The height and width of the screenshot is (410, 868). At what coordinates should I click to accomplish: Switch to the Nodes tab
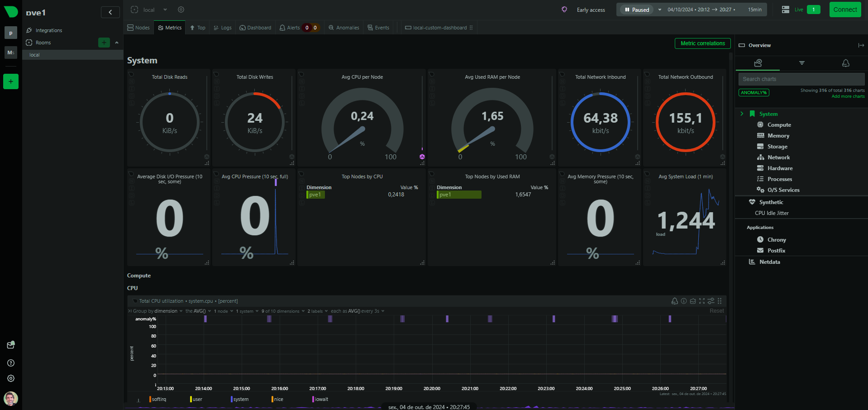tap(139, 28)
